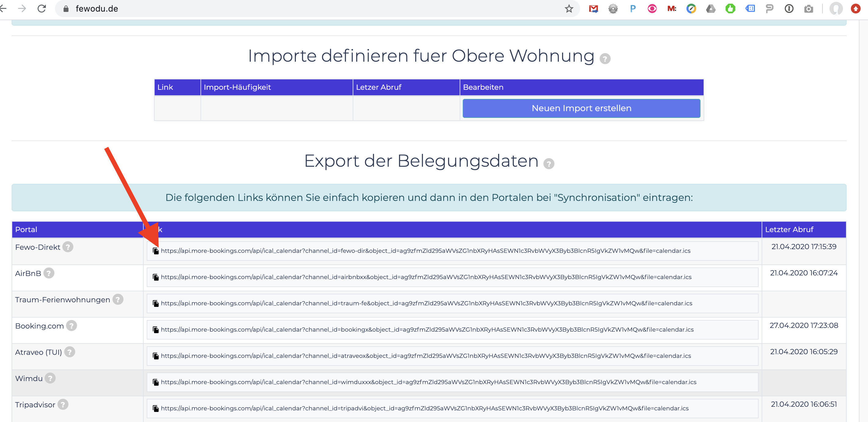The image size is (868, 422).
Task: Select the Atraveo iCal URL text
Action: pos(426,356)
